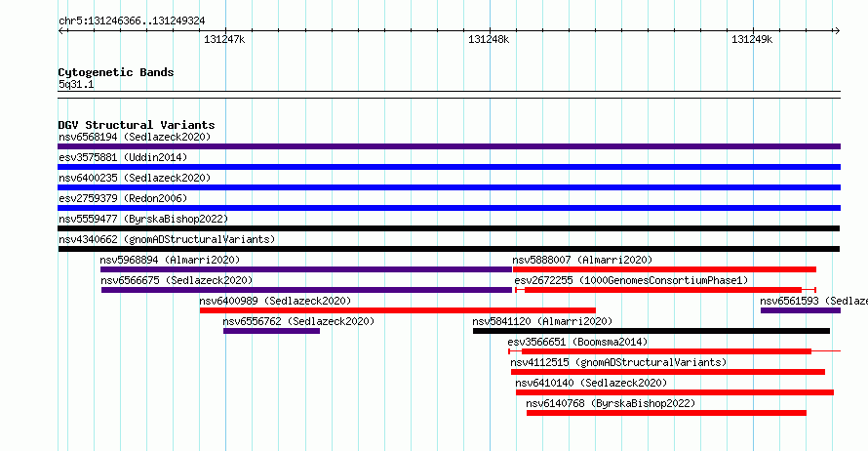Select the nsv6140768 red variant bar
This screenshot has width=868, height=451.
pyautogui.click(x=666, y=413)
